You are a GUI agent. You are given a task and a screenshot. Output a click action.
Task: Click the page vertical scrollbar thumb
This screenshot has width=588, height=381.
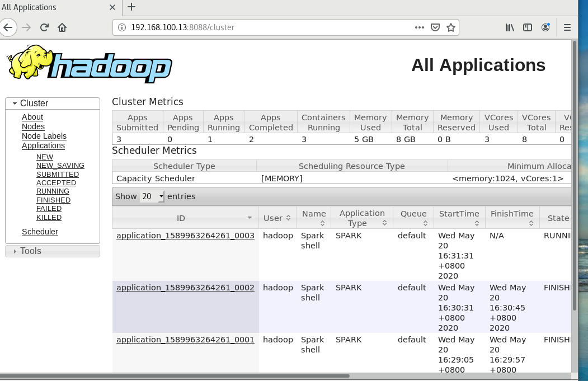click(574, 175)
